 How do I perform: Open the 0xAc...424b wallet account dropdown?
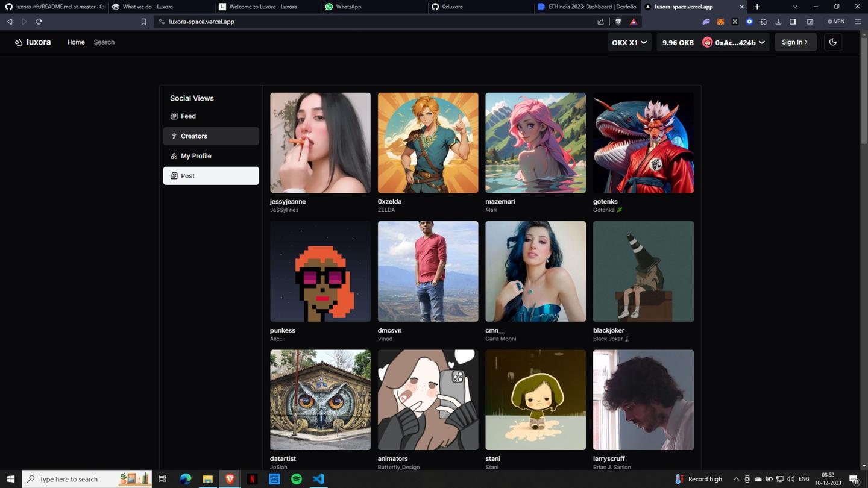coord(734,42)
